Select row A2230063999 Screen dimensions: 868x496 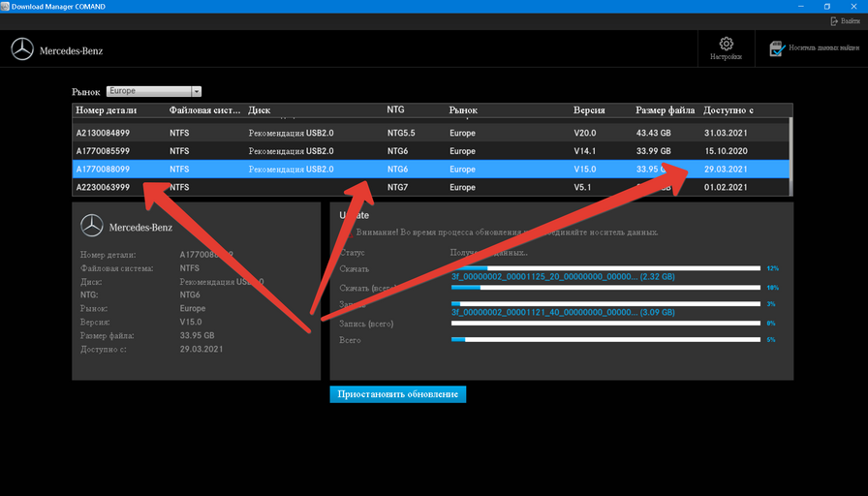click(431, 187)
